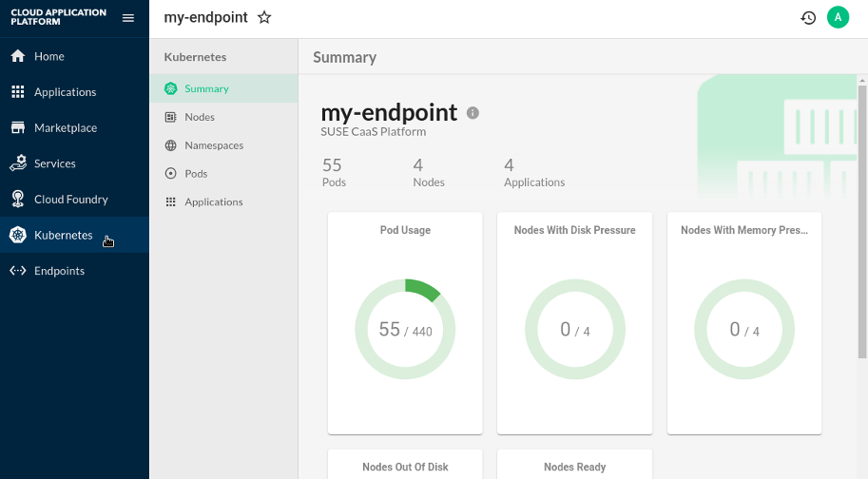This screenshot has height=479, width=868.
Task: Go to the Namespaces section
Action: pyautogui.click(x=214, y=145)
